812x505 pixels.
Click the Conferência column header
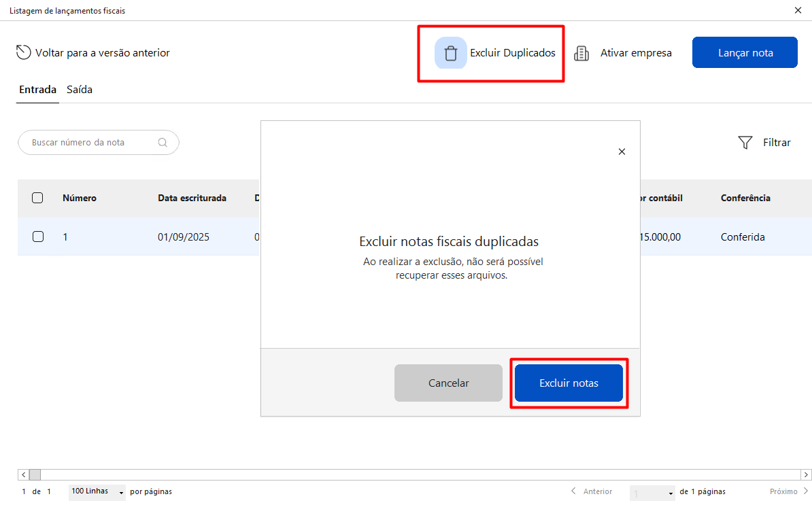[x=745, y=198]
